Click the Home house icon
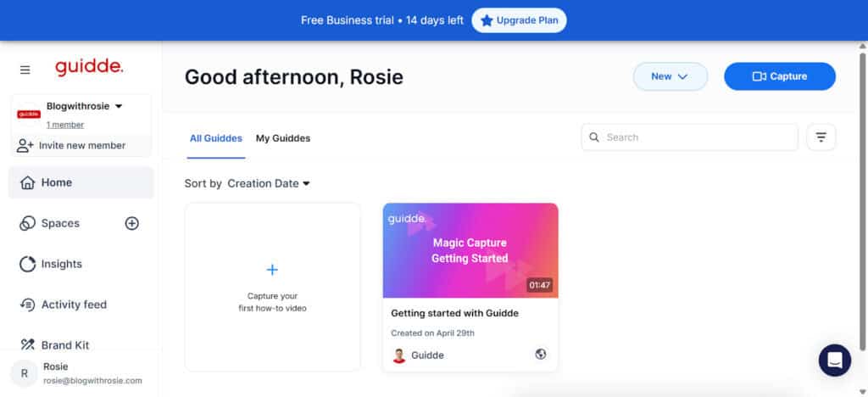868x397 pixels. (x=27, y=182)
